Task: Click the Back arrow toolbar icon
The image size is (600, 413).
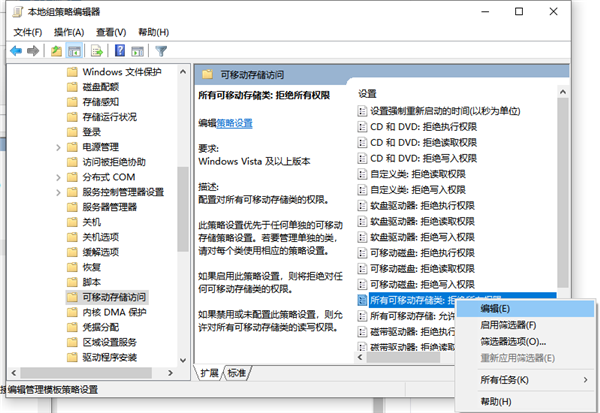Action: (x=17, y=50)
